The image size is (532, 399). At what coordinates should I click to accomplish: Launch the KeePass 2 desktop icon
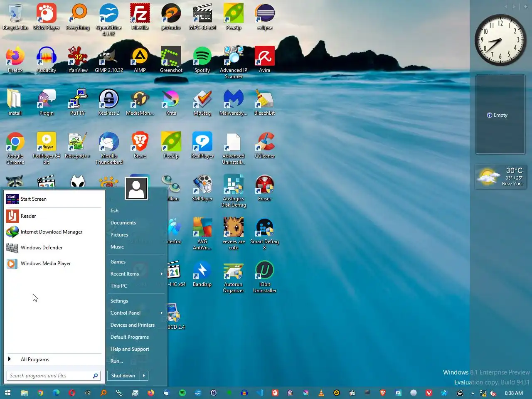pyautogui.click(x=109, y=102)
